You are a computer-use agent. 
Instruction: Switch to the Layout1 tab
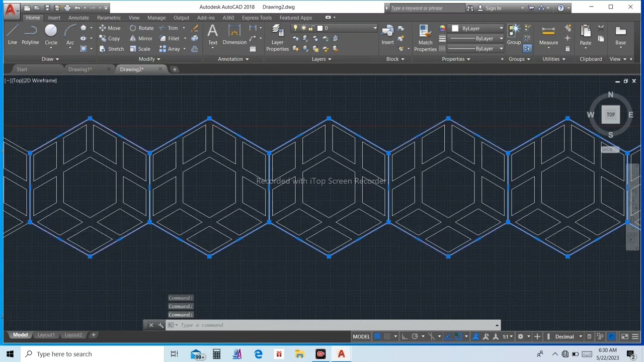click(46, 335)
